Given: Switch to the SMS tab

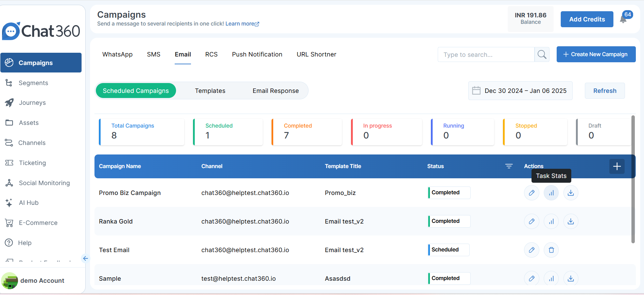Looking at the screenshot, I should pos(154,54).
